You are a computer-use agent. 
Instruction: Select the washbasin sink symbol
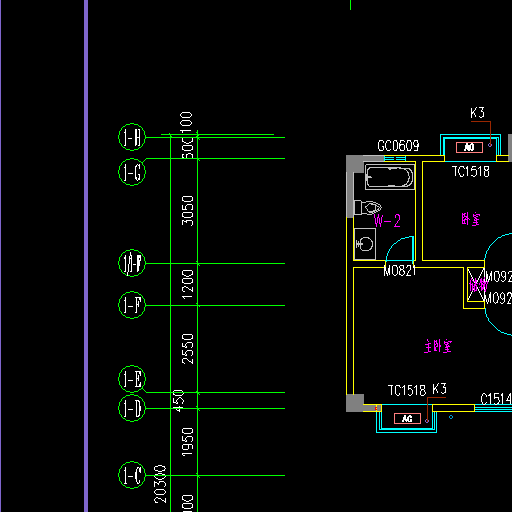pyautogui.click(x=365, y=244)
